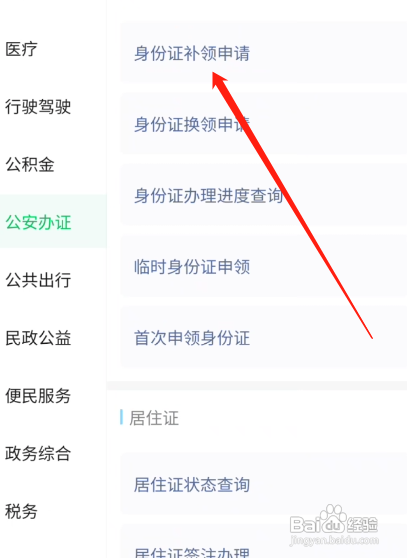The image size is (407, 558).
Task: Click the red arrow annotation head
Action: point(219,80)
